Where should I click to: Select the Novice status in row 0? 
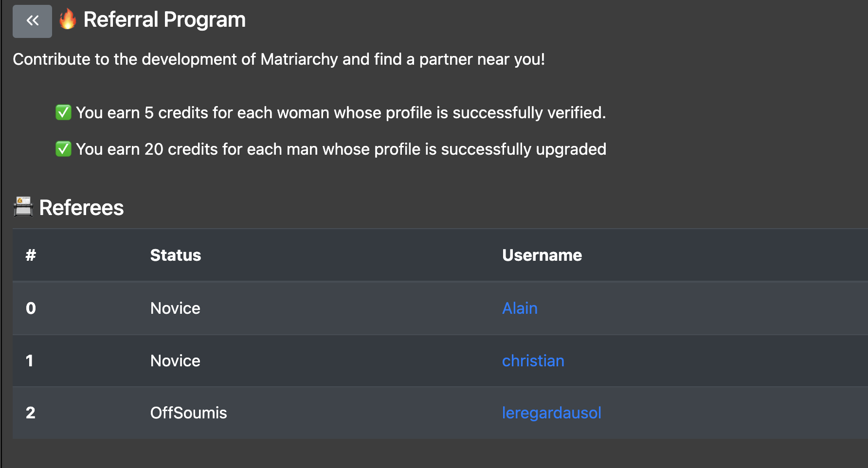tap(175, 308)
